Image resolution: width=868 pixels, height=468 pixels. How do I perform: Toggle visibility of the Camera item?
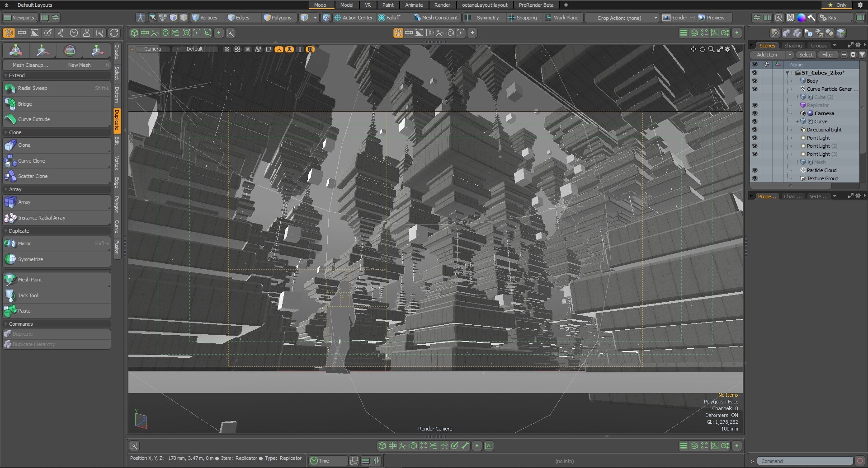(x=755, y=113)
